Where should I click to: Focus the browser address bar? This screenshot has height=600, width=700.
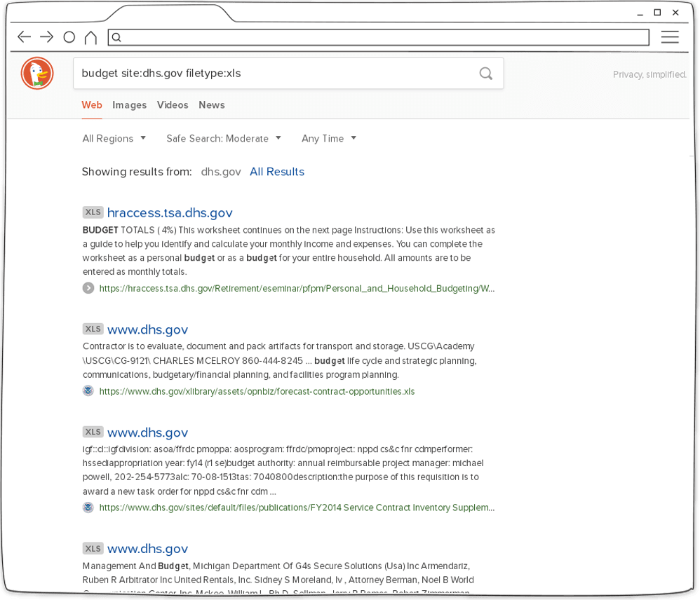[x=379, y=37]
